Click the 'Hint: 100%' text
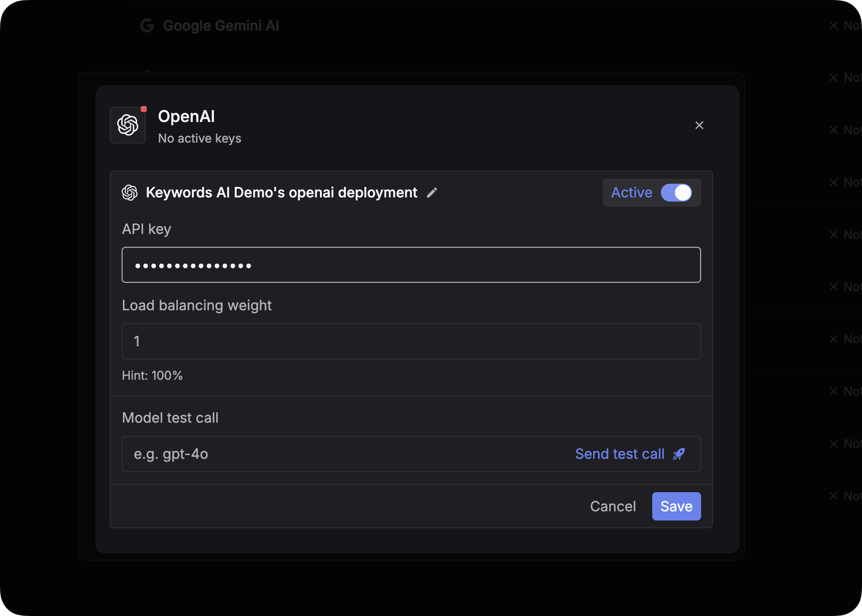 click(152, 376)
